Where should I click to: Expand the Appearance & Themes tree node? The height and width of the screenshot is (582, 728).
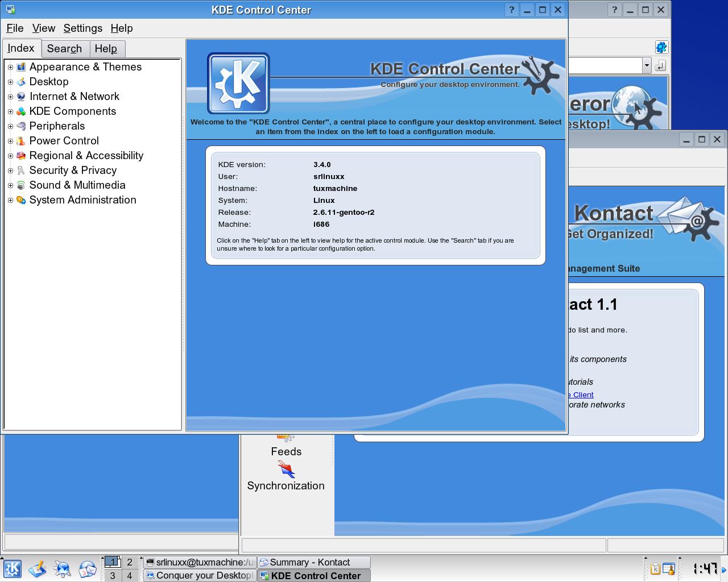[x=10, y=67]
